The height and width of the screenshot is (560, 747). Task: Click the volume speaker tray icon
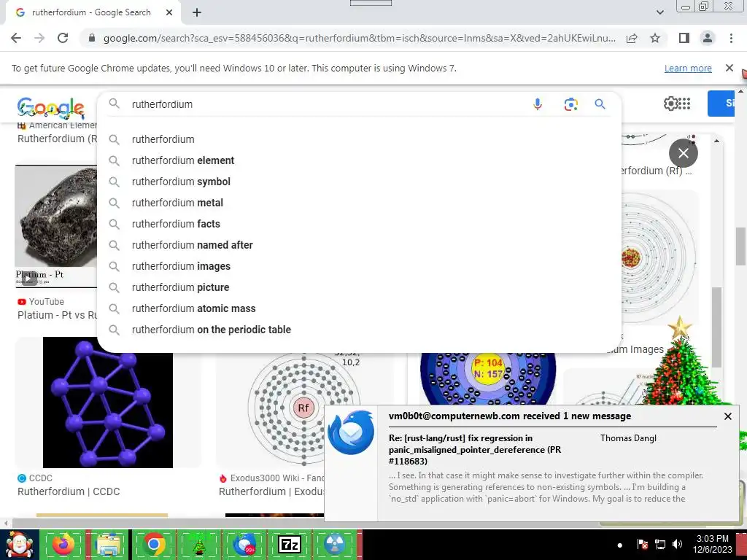pyautogui.click(x=677, y=544)
